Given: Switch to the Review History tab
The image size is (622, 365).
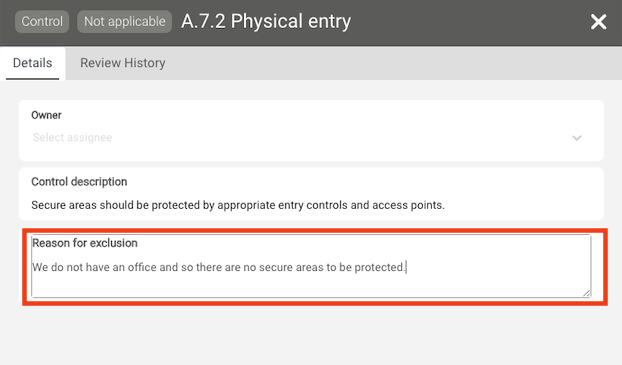Looking at the screenshot, I should pyautogui.click(x=123, y=63).
